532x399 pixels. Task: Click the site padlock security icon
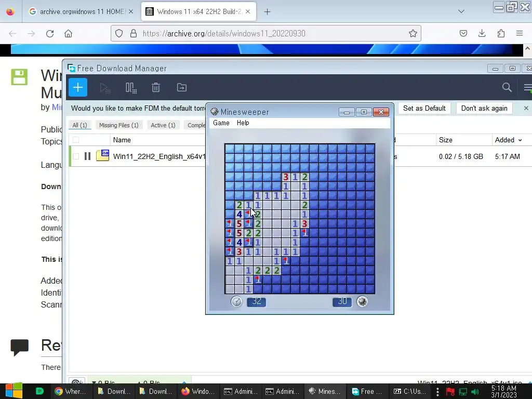tap(134, 33)
